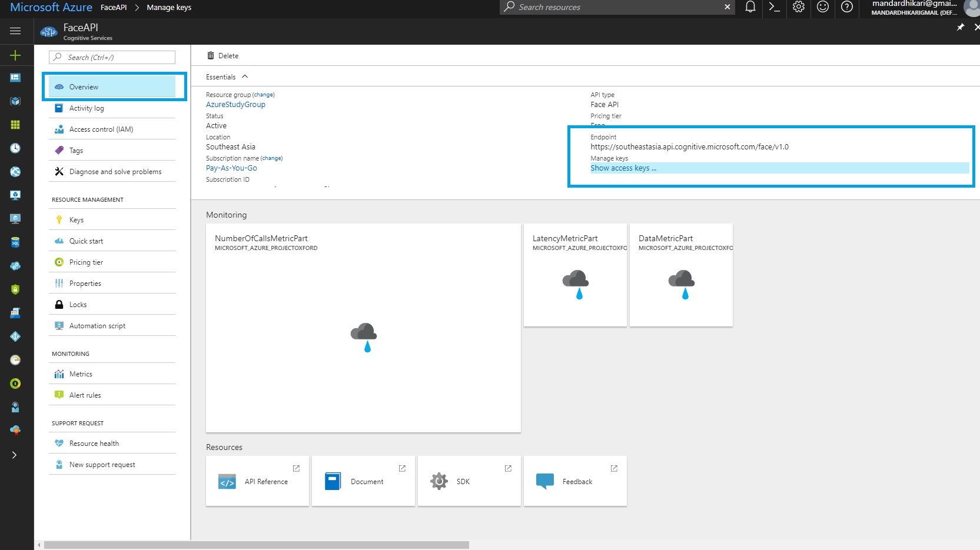The height and width of the screenshot is (550, 980).
Task: Open the Pay-As-You-Go subscription link
Action: [231, 168]
